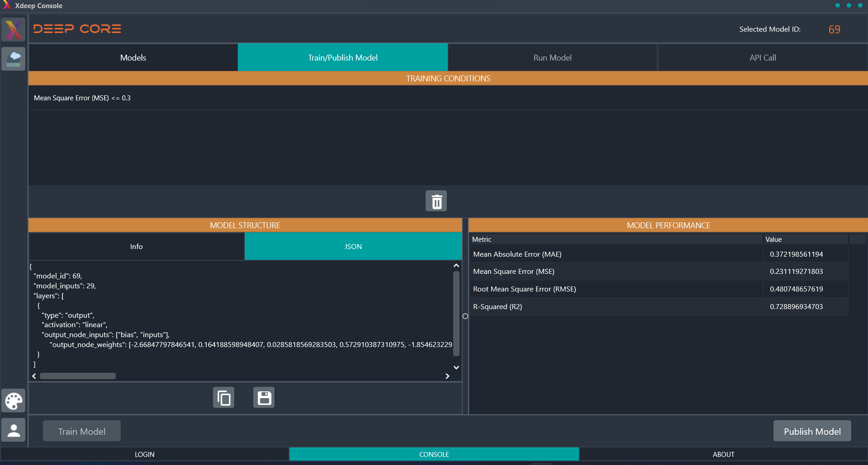The height and width of the screenshot is (465, 868).
Task: Click the JSON scroll up arrow
Action: point(456,266)
